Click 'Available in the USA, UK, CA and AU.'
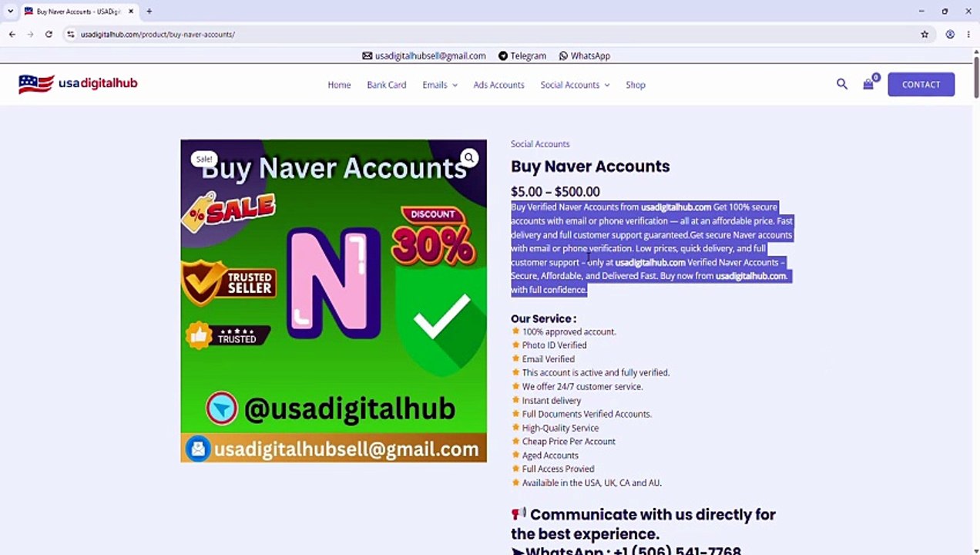Image resolution: width=980 pixels, height=555 pixels. [592, 483]
